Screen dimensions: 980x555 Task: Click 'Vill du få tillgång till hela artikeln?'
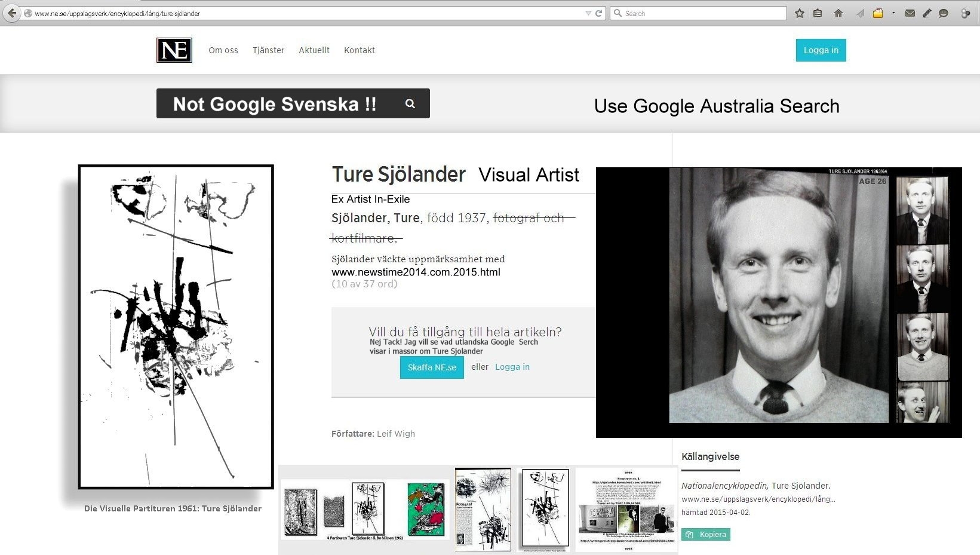click(465, 332)
